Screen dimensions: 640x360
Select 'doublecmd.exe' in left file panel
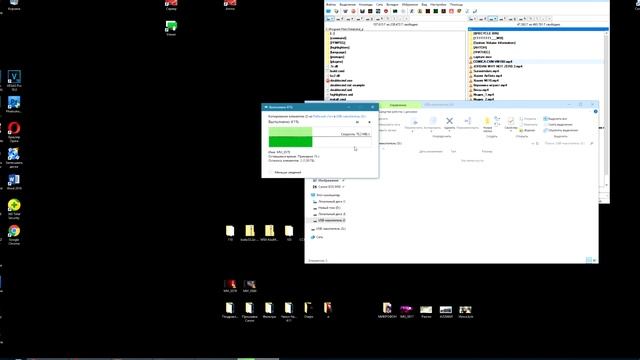(x=341, y=80)
